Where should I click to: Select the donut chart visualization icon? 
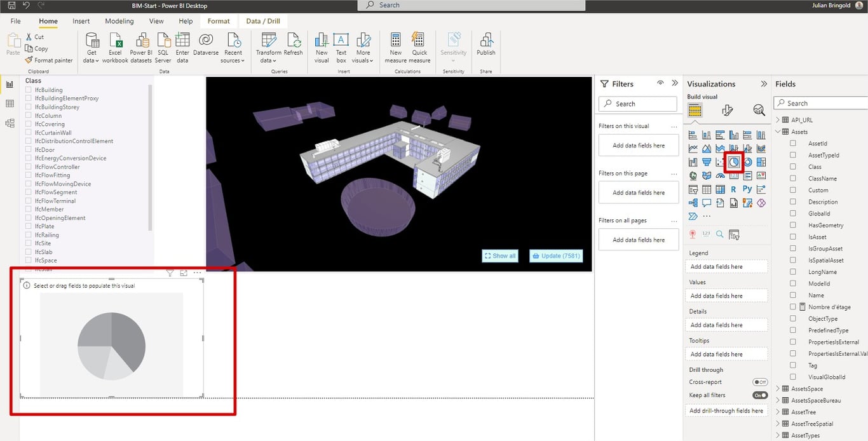click(748, 162)
